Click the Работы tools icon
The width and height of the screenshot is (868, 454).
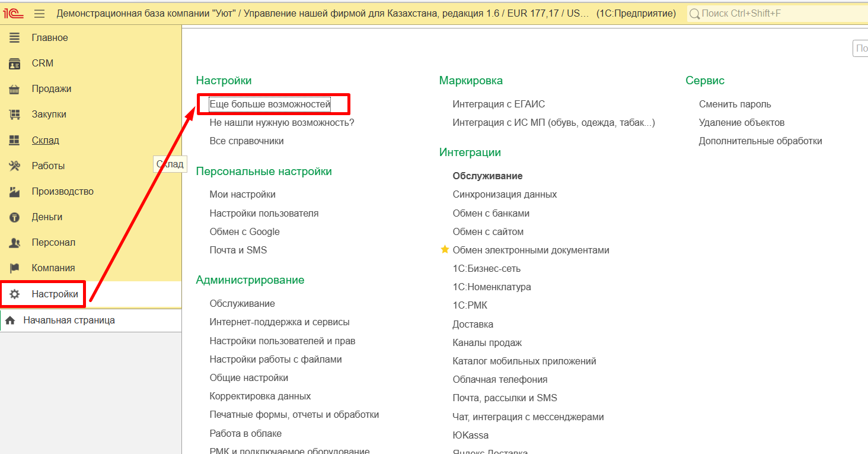pos(14,166)
